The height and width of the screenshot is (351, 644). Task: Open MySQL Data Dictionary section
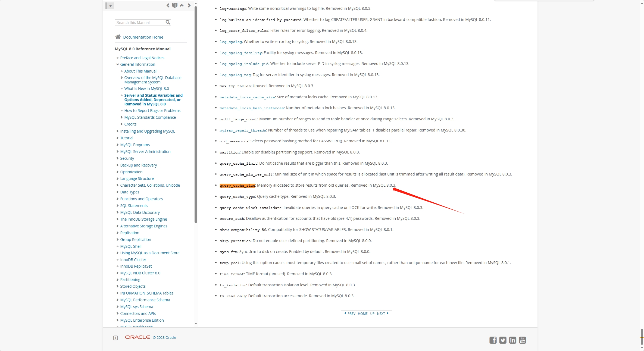(140, 212)
